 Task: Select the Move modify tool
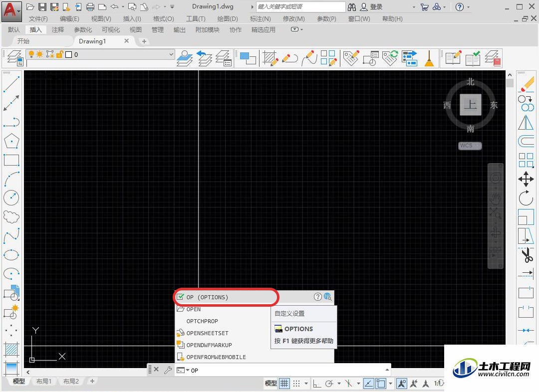(526, 179)
